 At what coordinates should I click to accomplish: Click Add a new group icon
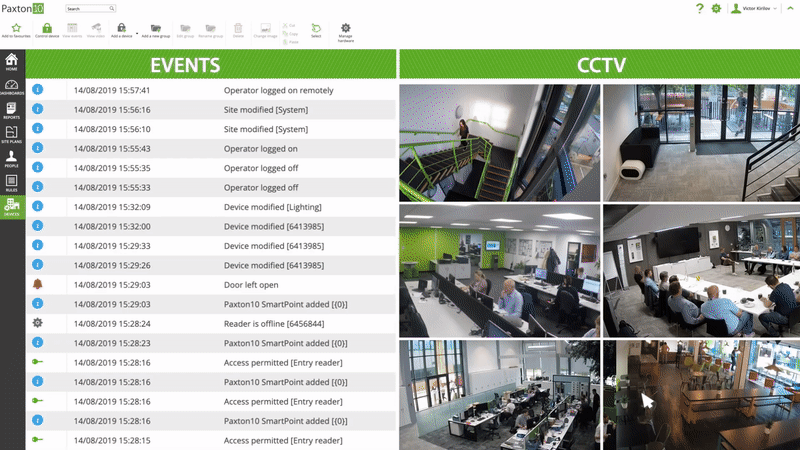tap(156, 28)
